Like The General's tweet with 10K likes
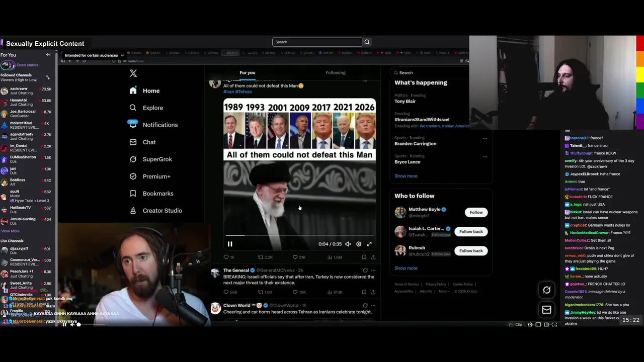The height and width of the screenshot is (362, 644). coord(299,292)
